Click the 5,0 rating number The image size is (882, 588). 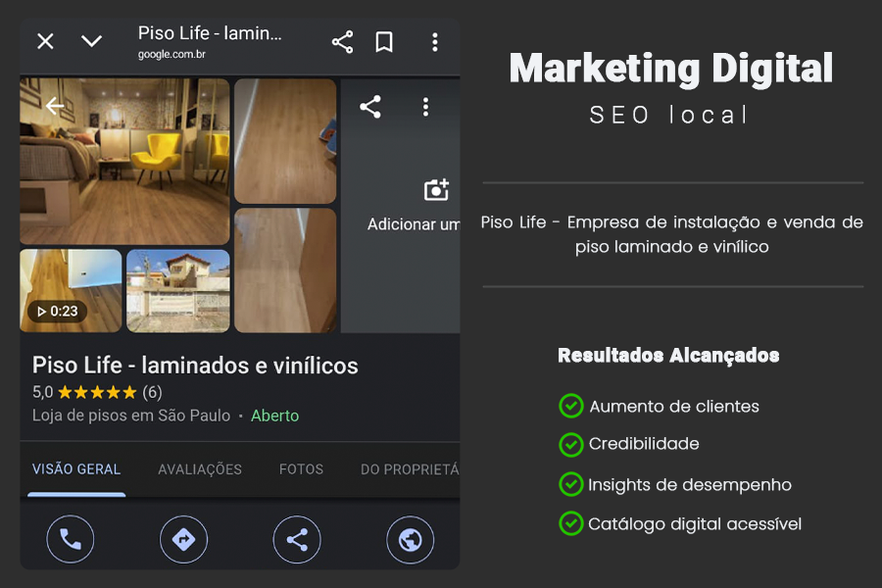point(43,392)
